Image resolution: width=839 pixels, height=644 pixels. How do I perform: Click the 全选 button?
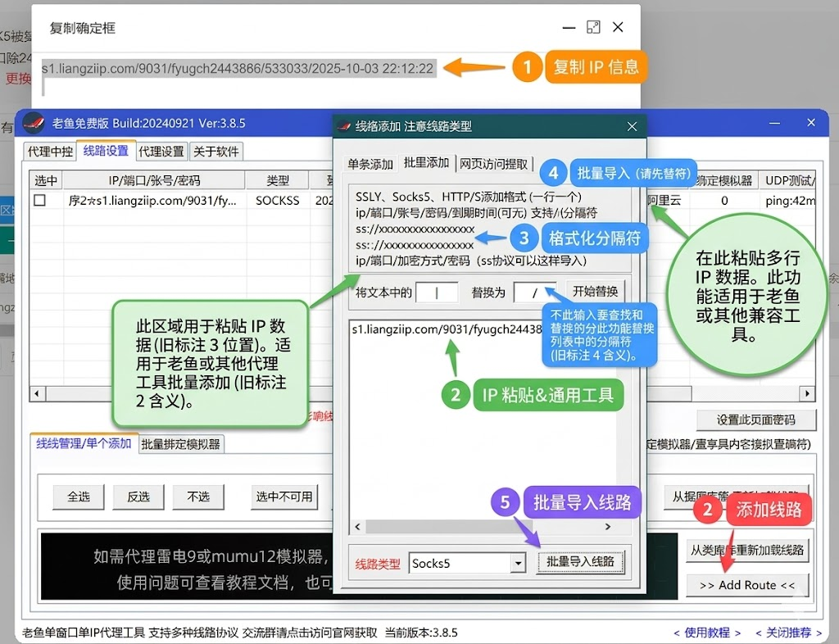tap(79, 497)
